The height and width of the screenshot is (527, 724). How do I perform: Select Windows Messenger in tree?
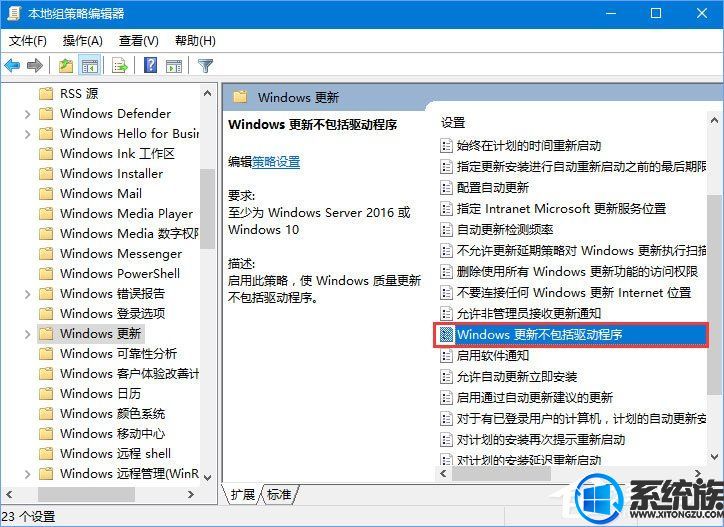point(121,254)
